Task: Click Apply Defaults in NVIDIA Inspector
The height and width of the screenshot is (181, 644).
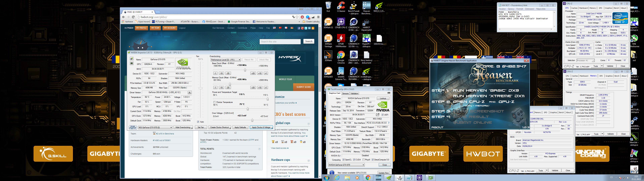Action: [x=240, y=128]
